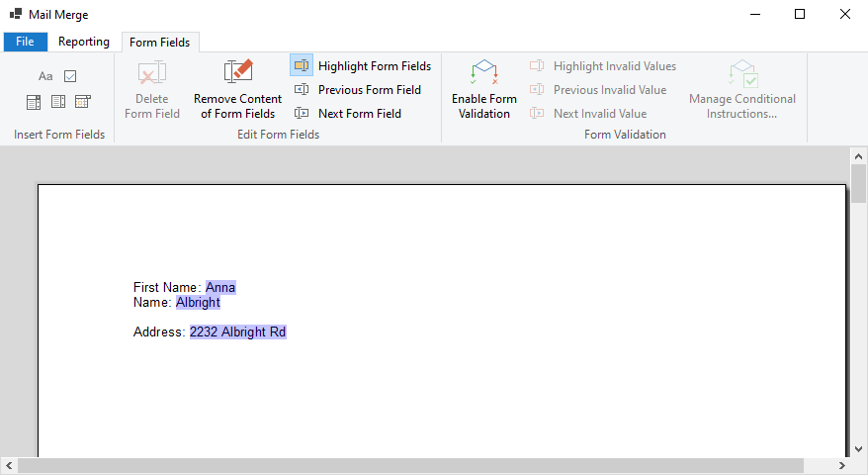868x475 pixels.
Task: Insert a checkbox form field
Action: 70,76
